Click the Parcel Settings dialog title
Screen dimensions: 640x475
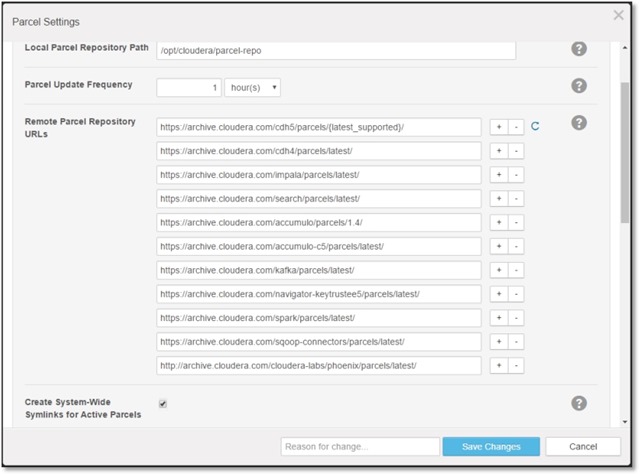(x=46, y=22)
